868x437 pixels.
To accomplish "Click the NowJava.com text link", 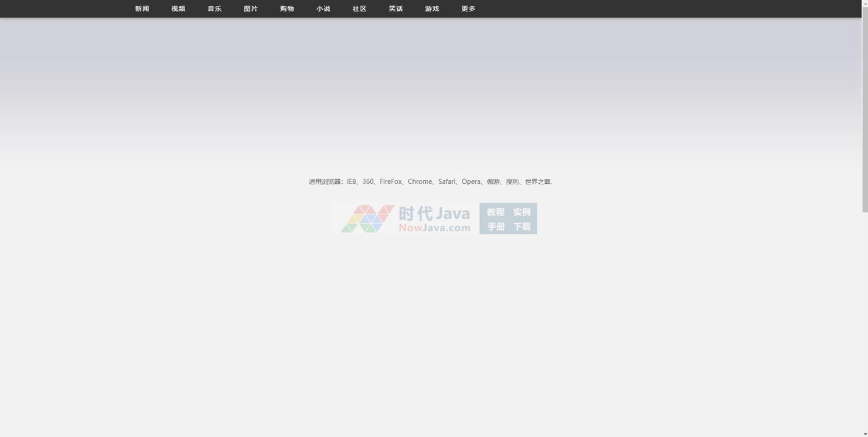I will click(x=434, y=228).
